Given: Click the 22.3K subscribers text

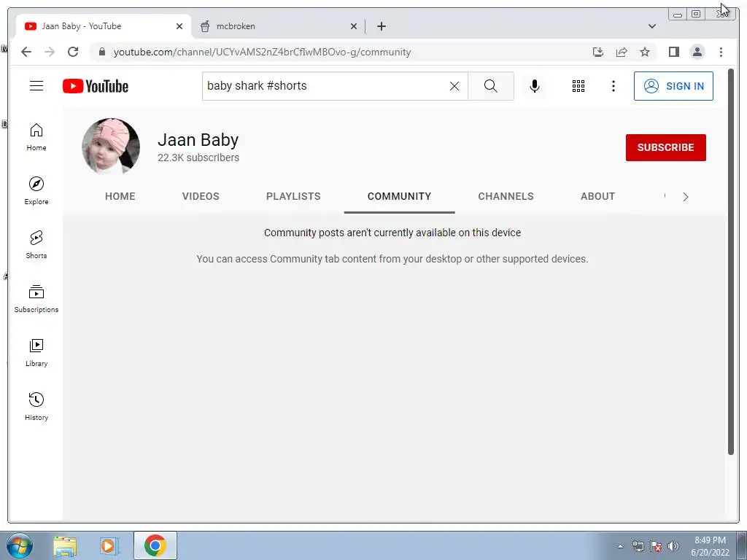Looking at the screenshot, I should (x=198, y=157).
